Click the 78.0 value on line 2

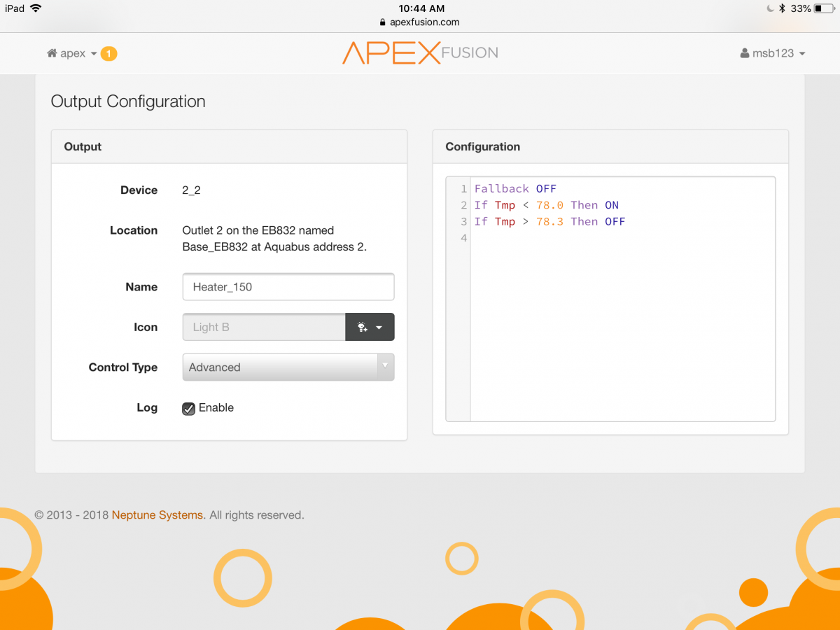(x=549, y=205)
